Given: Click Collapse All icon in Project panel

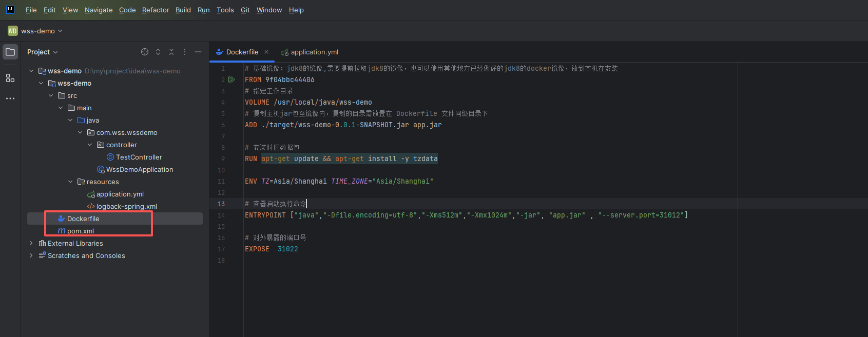Looking at the screenshot, I should (171, 52).
